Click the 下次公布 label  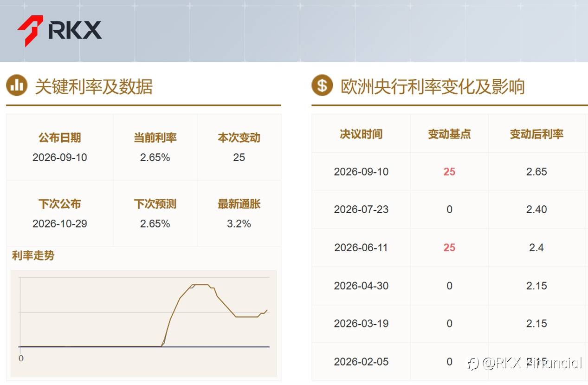pos(60,204)
